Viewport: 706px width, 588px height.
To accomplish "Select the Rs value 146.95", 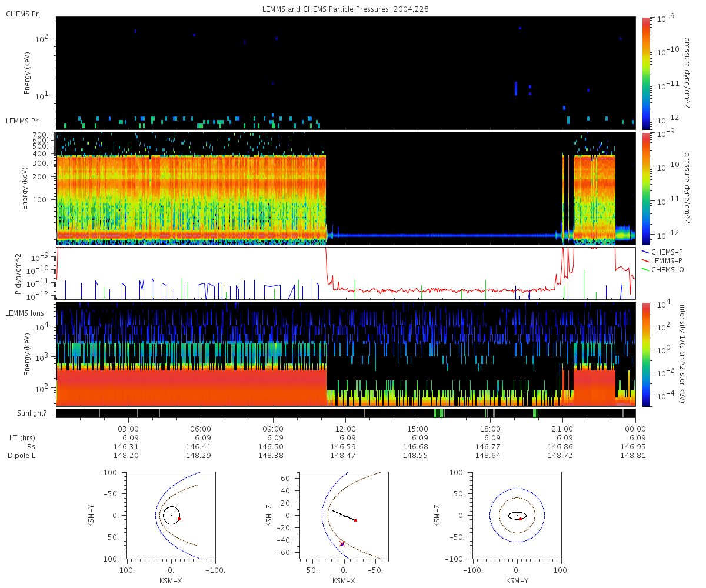I will [x=632, y=447].
